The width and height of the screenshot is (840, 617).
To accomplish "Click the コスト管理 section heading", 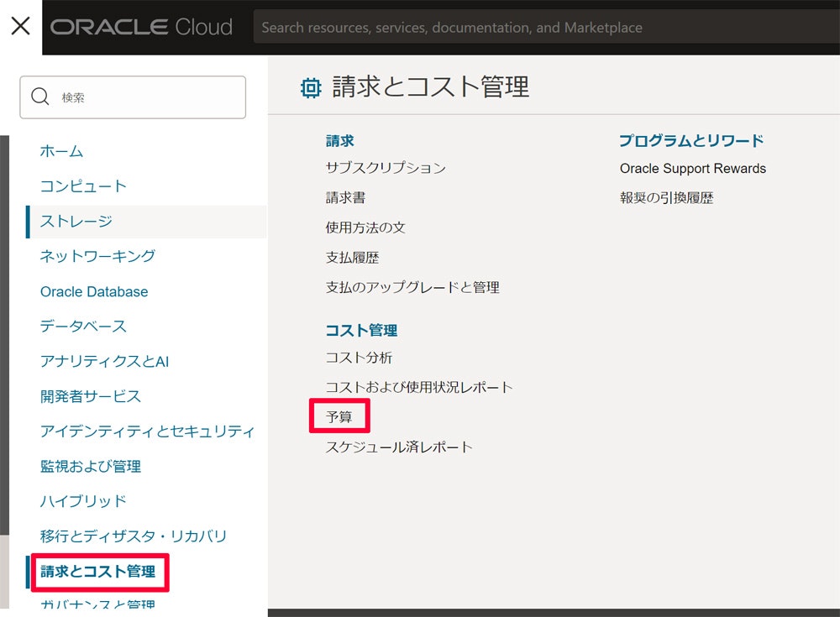I will (x=361, y=331).
